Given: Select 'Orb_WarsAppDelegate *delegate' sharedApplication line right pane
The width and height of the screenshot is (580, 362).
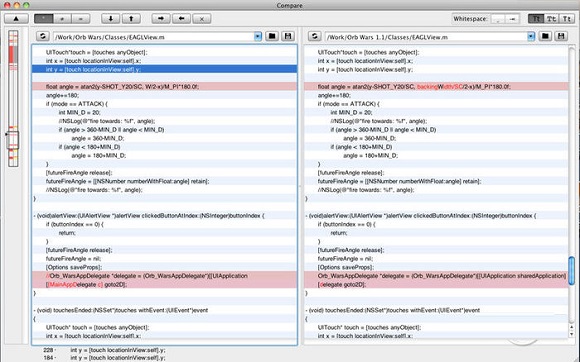Looking at the screenshot, I should 436,276.
